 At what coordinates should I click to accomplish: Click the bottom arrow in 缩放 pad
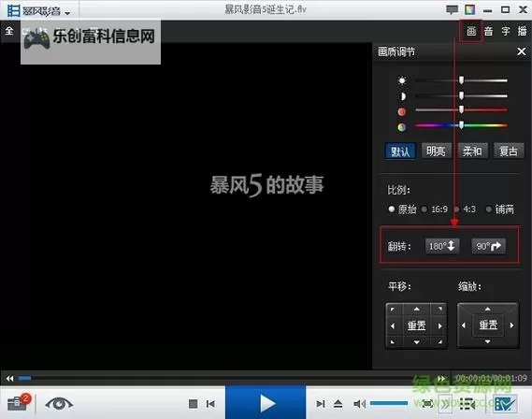[487, 341]
